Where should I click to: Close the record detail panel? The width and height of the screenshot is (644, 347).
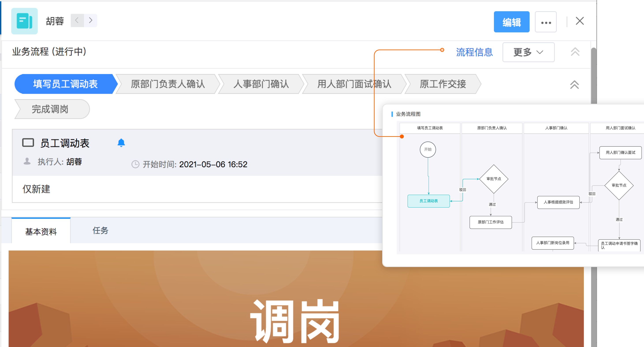tap(579, 21)
